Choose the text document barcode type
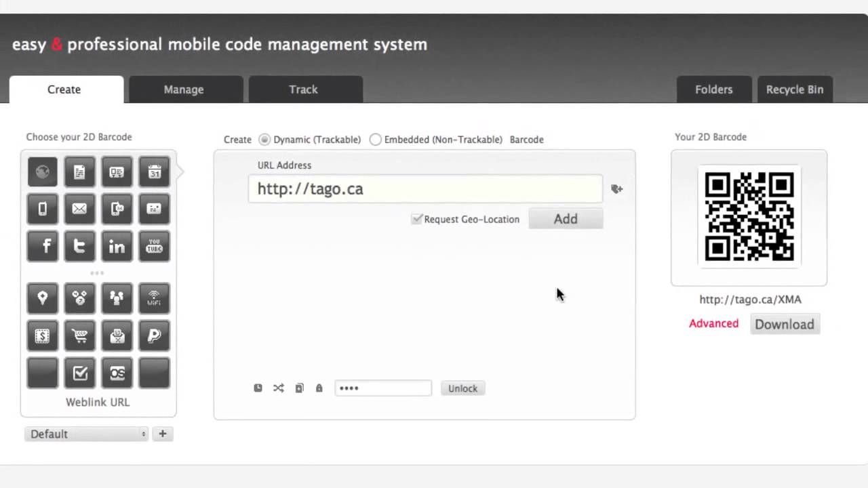This screenshot has height=488, width=868. 79,171
